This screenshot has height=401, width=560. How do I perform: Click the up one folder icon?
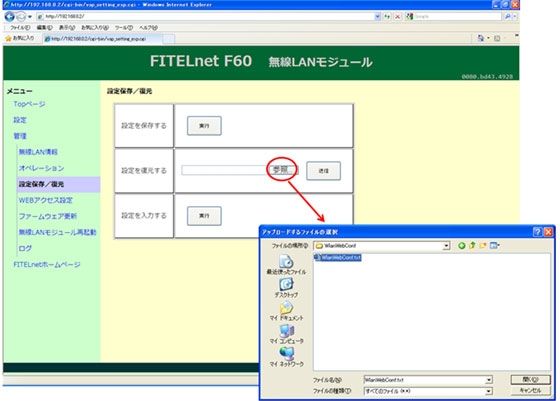tap(472, 245)
